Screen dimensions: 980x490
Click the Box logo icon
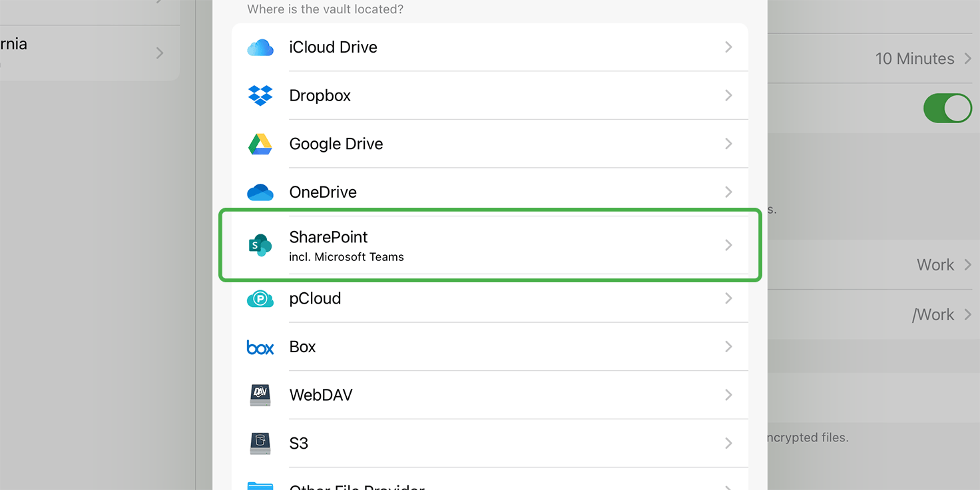click(x=260, y=347)
